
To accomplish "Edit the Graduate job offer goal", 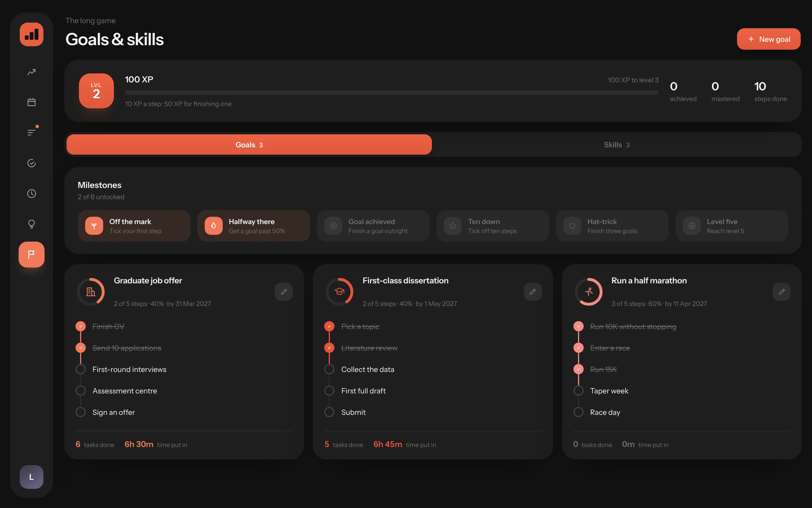I will tap(284, 292).
